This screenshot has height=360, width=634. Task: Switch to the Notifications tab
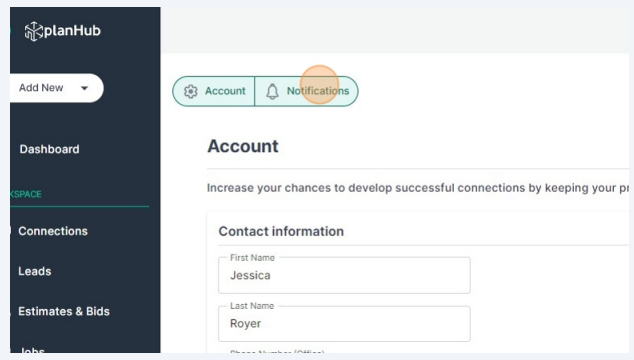[x=306, y=91]
